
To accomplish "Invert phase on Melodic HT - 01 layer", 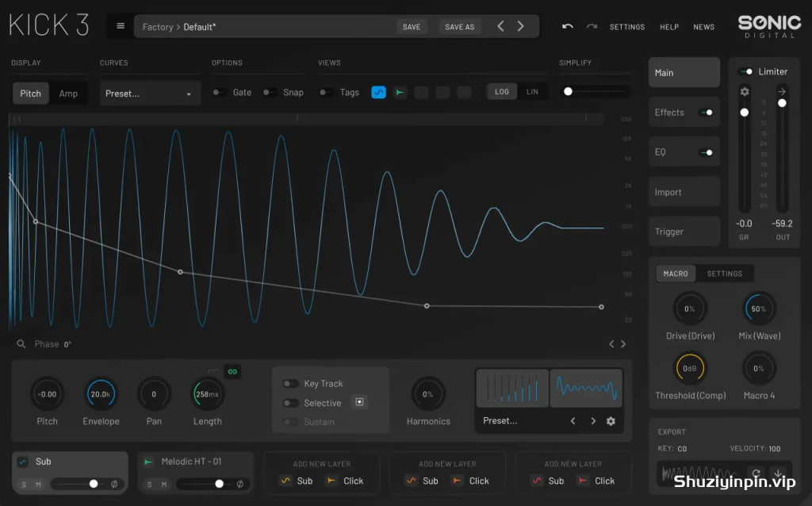I will [240, 484].
